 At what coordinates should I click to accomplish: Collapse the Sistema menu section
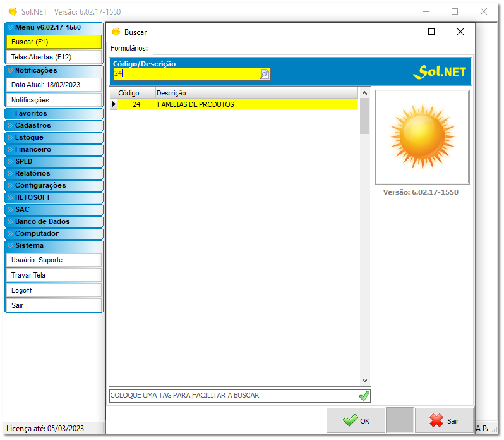(53, 245)
